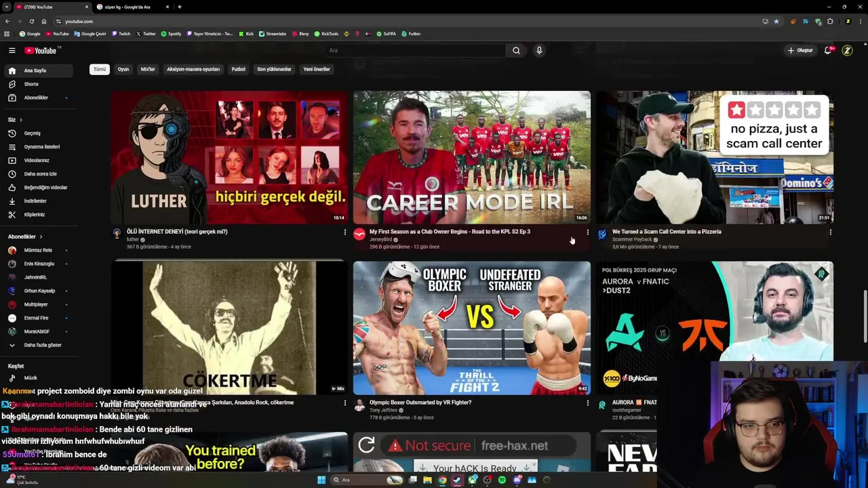This screenshot has width=868, height=488.
Task: Reload the page
Action: click(x=31, y=21)
